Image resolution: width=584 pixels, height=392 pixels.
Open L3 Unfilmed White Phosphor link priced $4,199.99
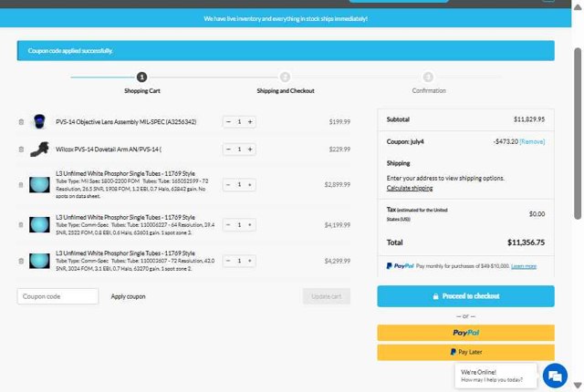[x=125, y=217]
